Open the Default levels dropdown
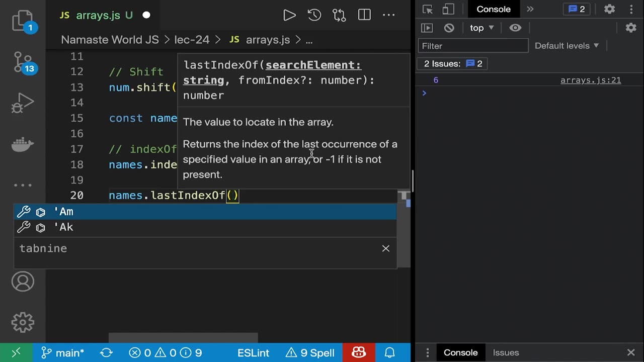 (567, 46)
